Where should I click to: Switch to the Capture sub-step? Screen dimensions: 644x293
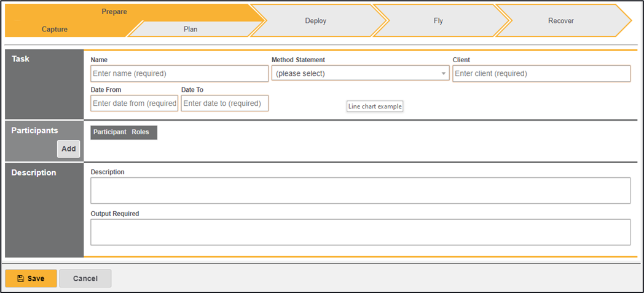(55, 29)
